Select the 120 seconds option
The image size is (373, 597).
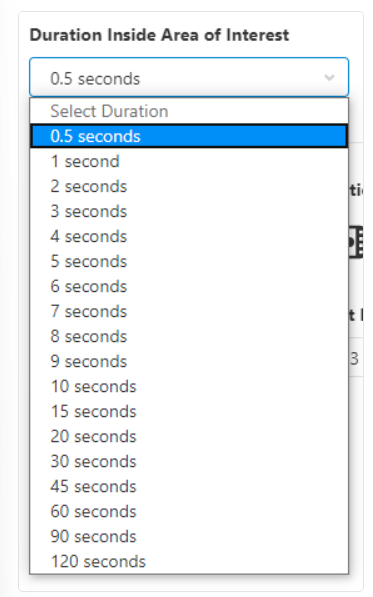189,561
